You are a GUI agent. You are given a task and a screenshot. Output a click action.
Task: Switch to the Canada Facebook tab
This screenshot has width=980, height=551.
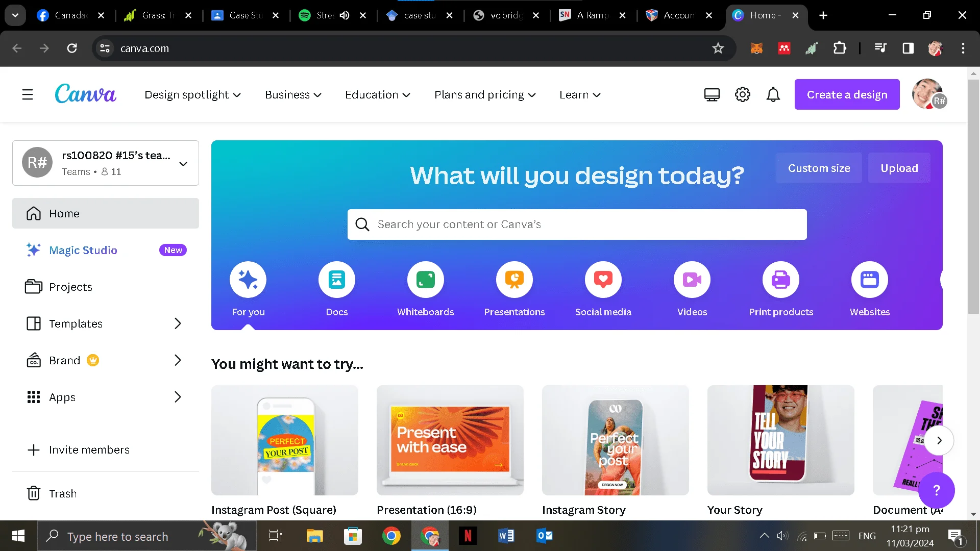(70, 15)
